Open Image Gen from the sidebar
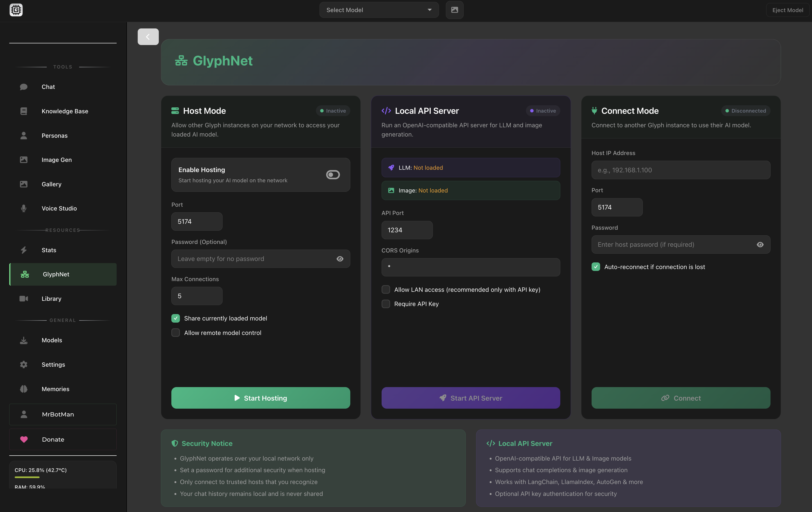Viewport: 812px width, 512px height. point(56,160)
